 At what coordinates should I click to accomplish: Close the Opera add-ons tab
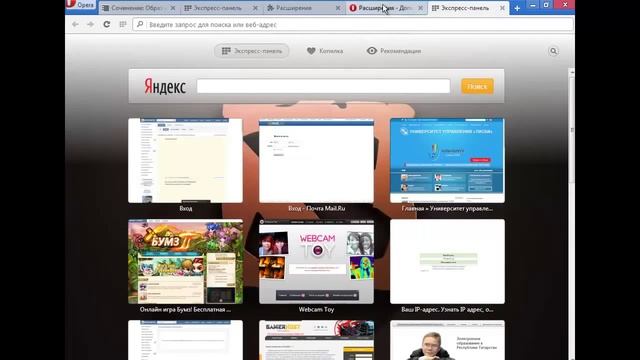tap(420, 8)
